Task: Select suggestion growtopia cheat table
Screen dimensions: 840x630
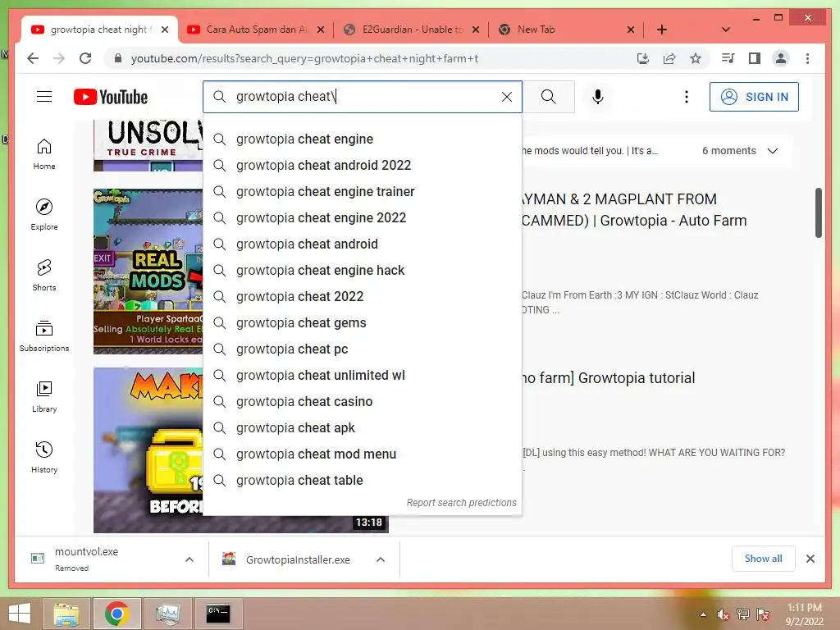Action: 362,481
